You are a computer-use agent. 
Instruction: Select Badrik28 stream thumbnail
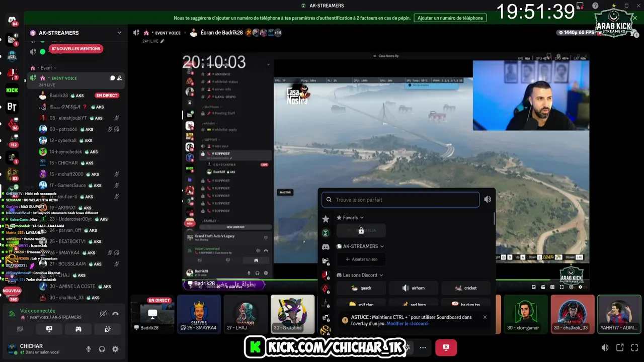[152, 314]
